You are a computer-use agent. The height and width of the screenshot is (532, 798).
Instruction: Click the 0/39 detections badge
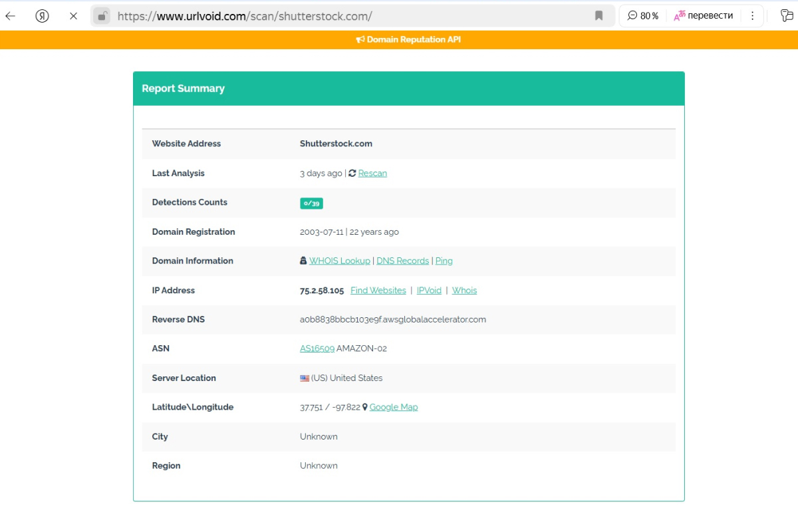click(x=311, y=203)
